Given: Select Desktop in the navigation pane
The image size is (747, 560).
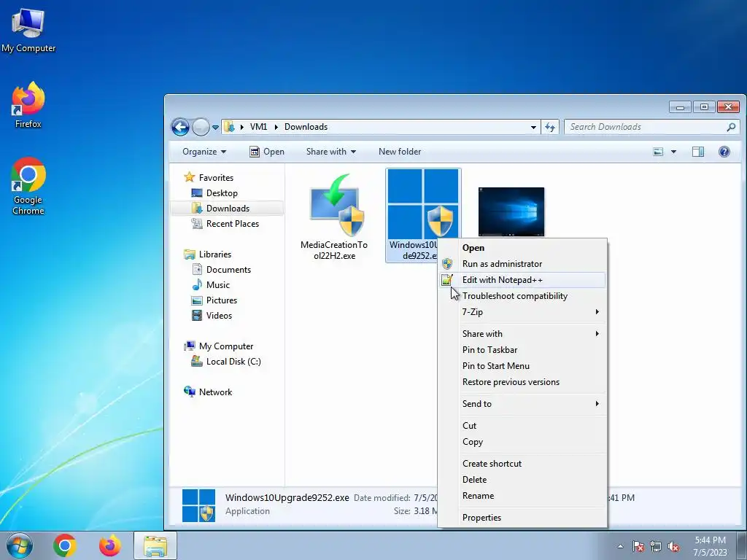Looking at the screenshot, I should pos(222,192).
